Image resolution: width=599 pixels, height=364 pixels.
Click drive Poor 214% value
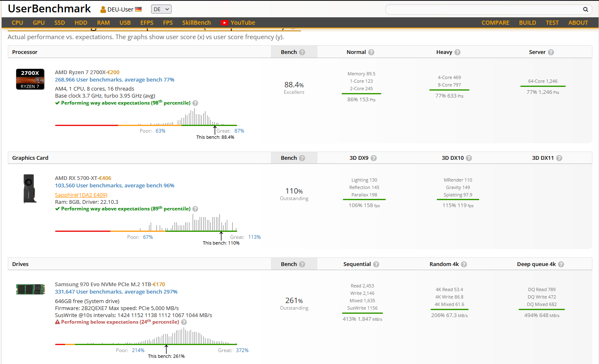tap(138, 350)
